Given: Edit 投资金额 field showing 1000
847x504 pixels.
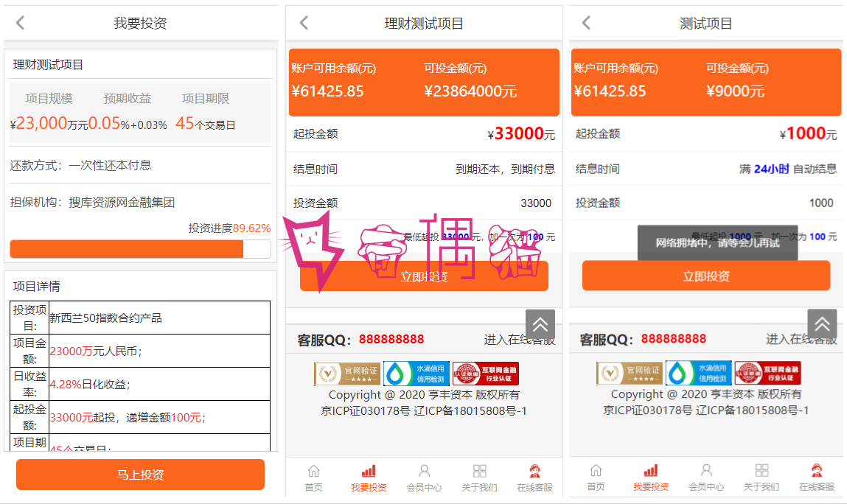Looking at the screenshot, I should point(706,203).
